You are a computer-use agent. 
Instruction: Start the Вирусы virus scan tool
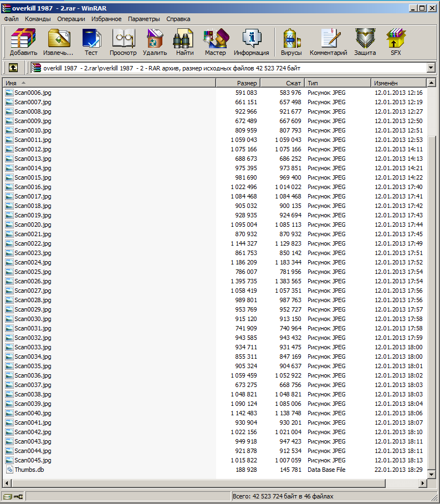click(291, 42)
